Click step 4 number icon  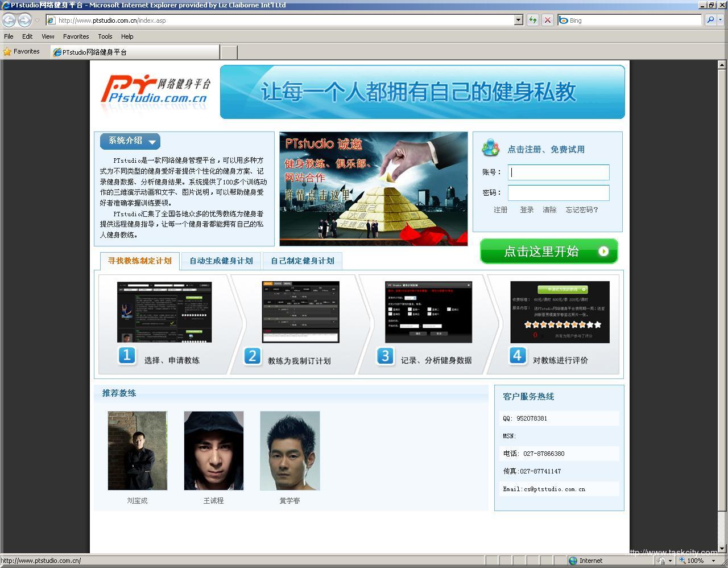click(517, 356)
